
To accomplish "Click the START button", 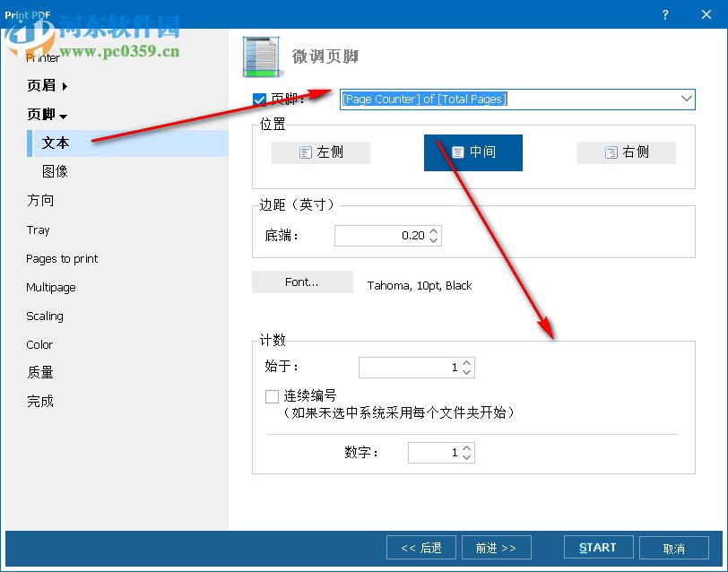I will click(597, 547).
